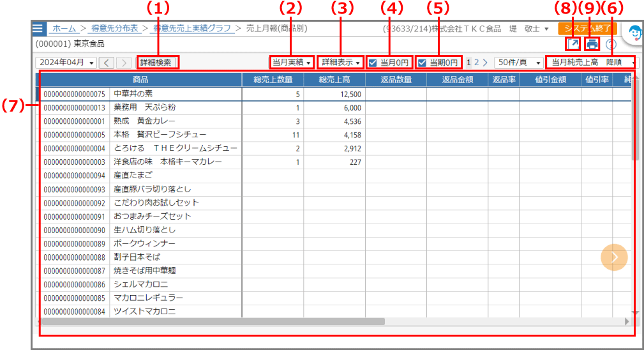Click product code 0000000000000094
Image resolution: width=644 pixels, height=350 pixels.
pos(74,176)
